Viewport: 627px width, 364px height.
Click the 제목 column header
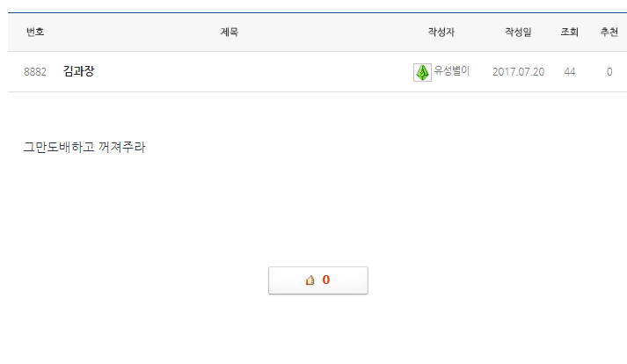pyautogui.click(x=230, y=32)
